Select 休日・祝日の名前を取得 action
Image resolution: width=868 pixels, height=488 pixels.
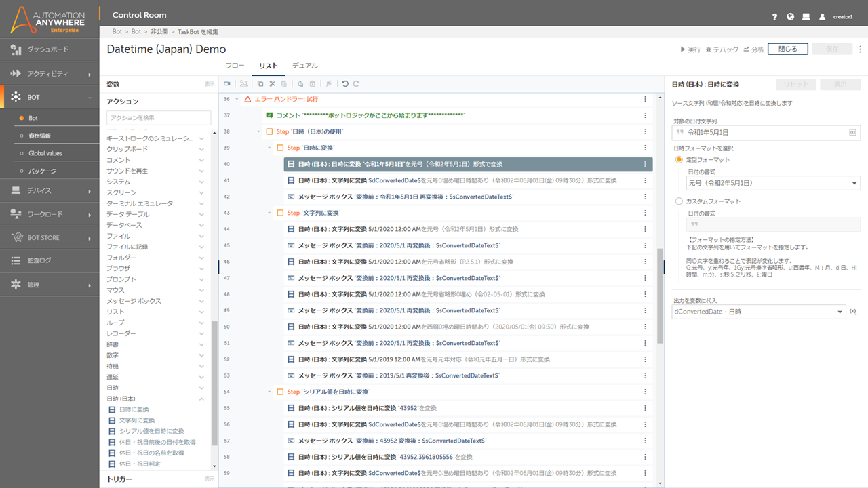point(151,453)
